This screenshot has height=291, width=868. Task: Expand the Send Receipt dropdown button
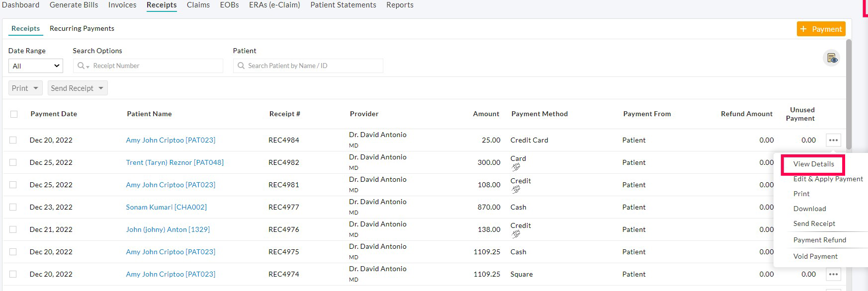78,88
